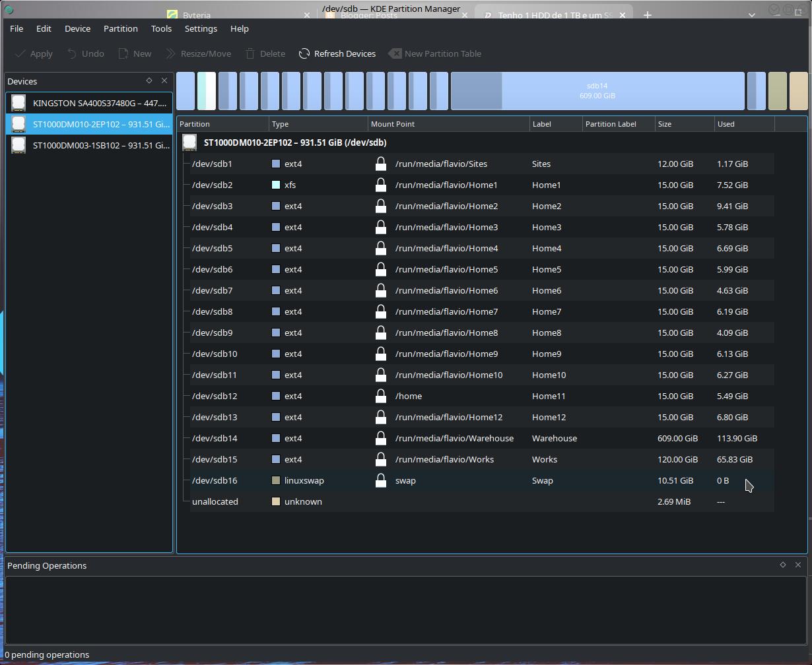This screenshot has width=812, height=665.
Task: Select the /dev/sdb12 partition row
Action: [482, 396]
